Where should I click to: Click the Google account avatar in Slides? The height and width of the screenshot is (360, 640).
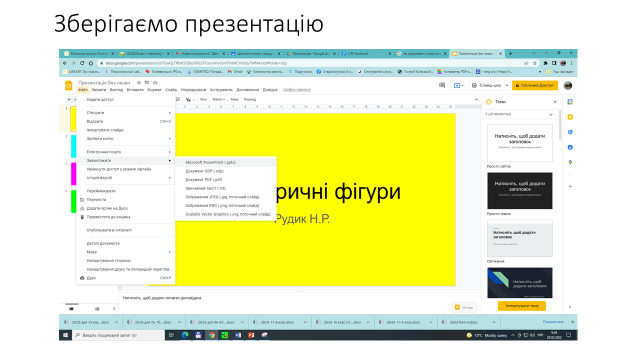568,85
